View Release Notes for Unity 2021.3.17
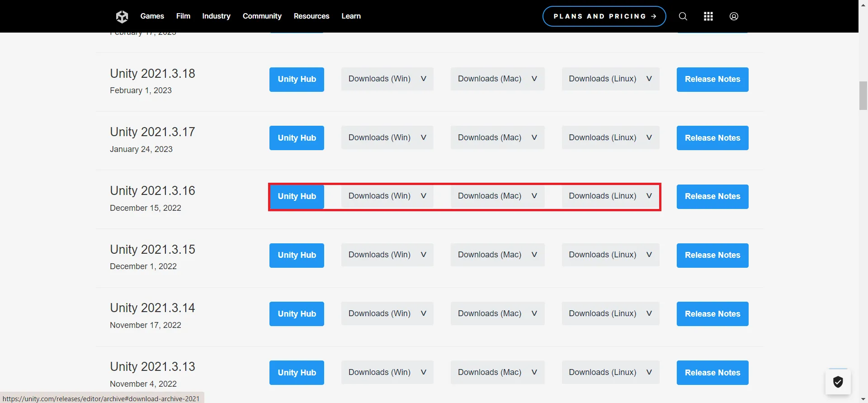Viewport: 868px width, 403px height. point(712,138)
